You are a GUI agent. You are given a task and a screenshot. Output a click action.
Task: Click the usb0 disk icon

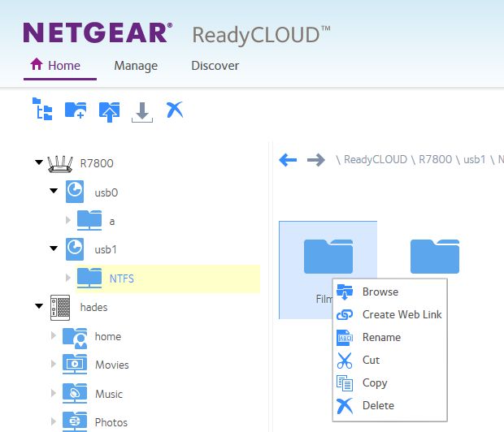75,192
